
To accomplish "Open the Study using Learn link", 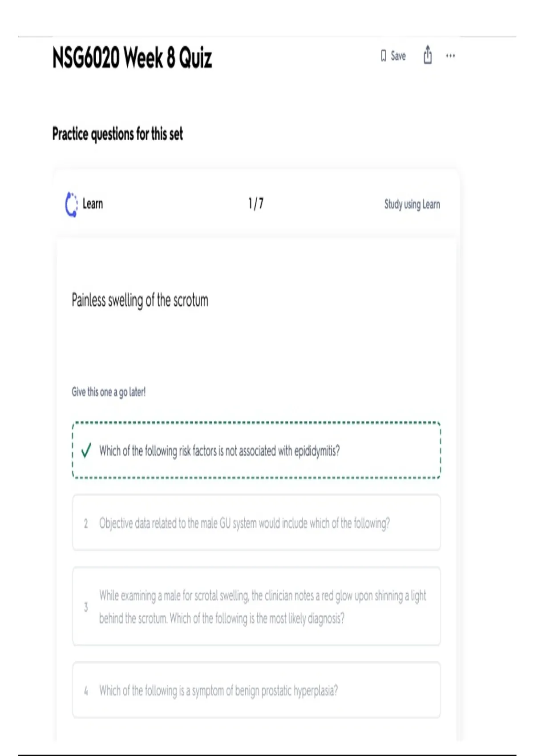I will click(x=412, y=204).
